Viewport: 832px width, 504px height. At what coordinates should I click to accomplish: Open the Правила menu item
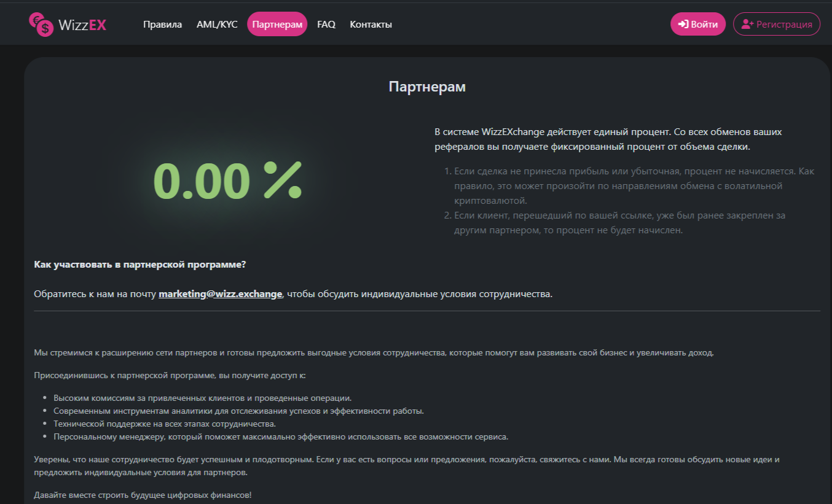pos(163,25)
